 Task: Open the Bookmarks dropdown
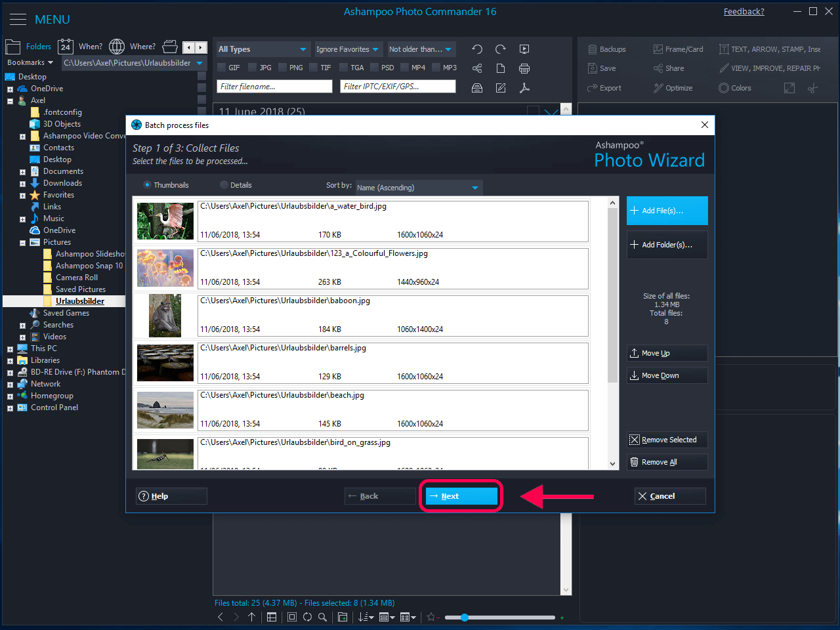30,63
